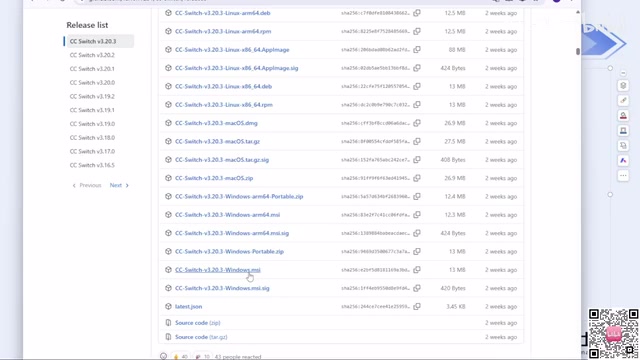Copy sha256 of Windows-arm64.msi
The width and height of the screenshot is (640, 360).
(417, 215)
